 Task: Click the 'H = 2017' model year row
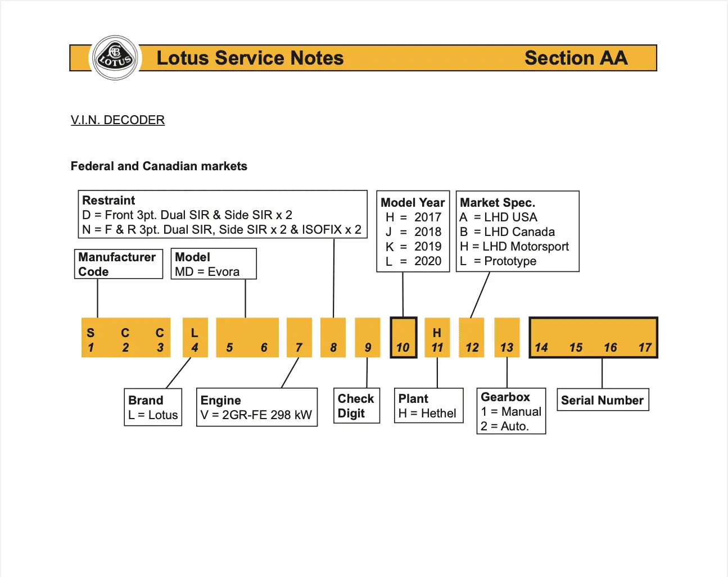[x=413, y=217]
